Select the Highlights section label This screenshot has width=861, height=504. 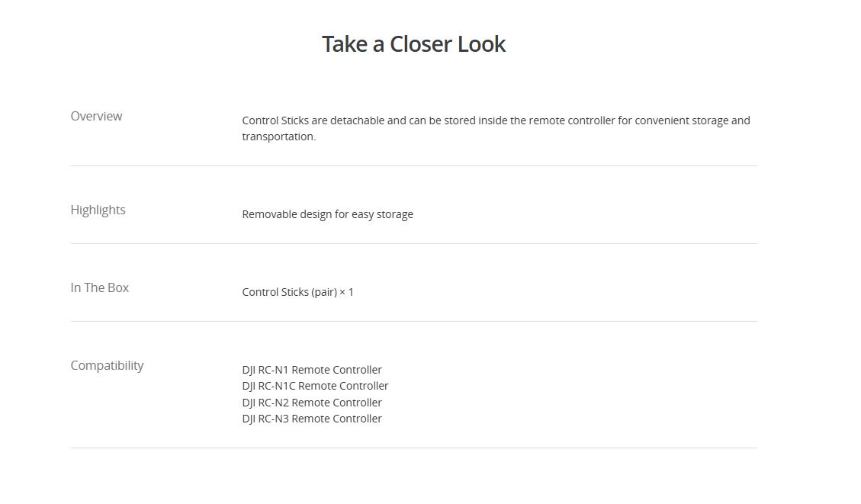(x=98, y=210)
